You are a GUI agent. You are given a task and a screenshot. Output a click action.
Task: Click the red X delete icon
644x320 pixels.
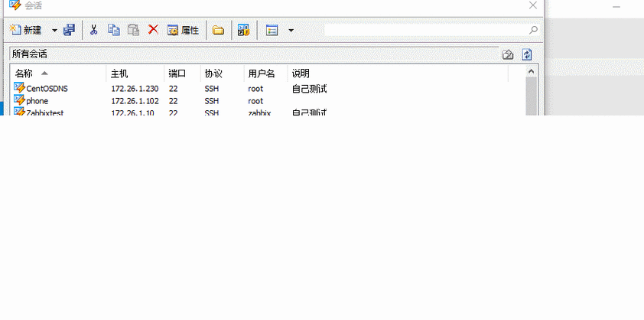pyautogui.click(x=153, y=30)
